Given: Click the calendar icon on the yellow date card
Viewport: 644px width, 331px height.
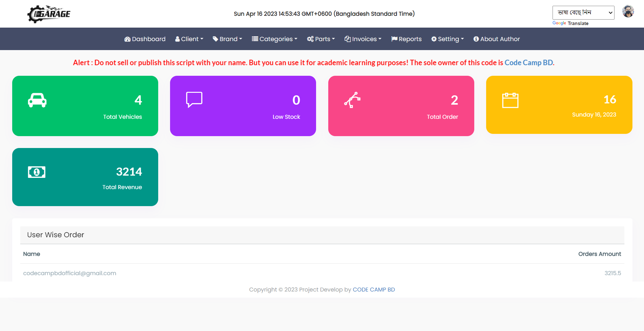Looking at the screenshot, I should point(511,100).
